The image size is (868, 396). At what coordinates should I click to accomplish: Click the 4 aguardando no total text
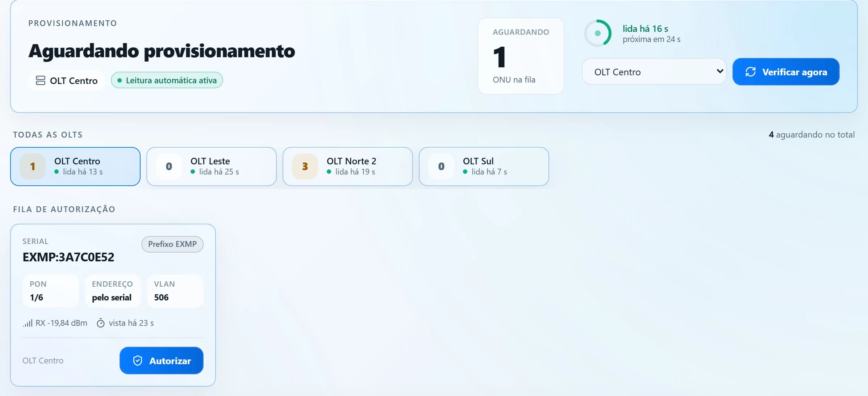click(811, 135)
